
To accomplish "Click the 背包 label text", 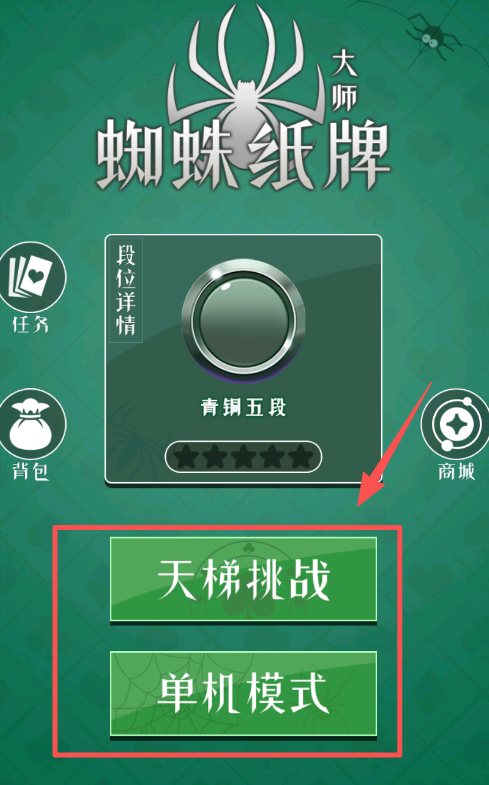I will coord(31,471).
